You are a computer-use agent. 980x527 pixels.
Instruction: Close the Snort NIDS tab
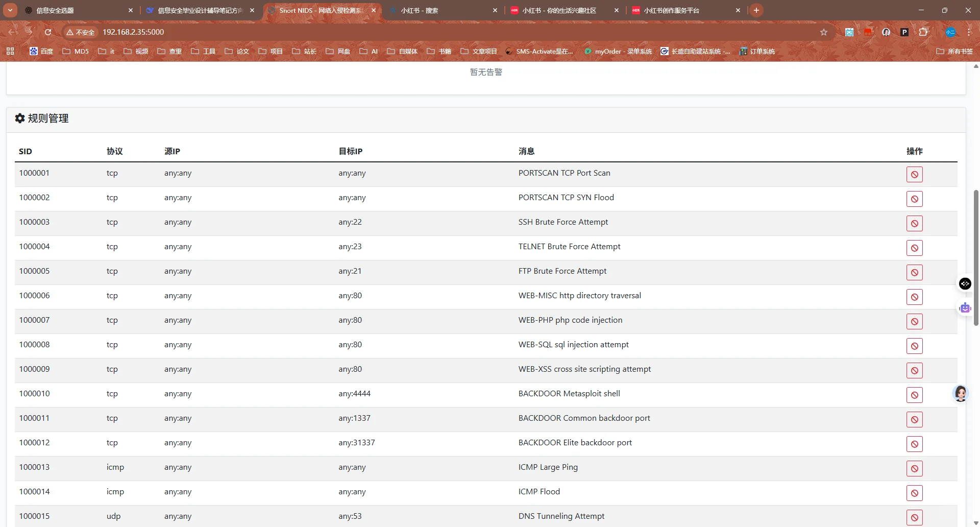374,10
